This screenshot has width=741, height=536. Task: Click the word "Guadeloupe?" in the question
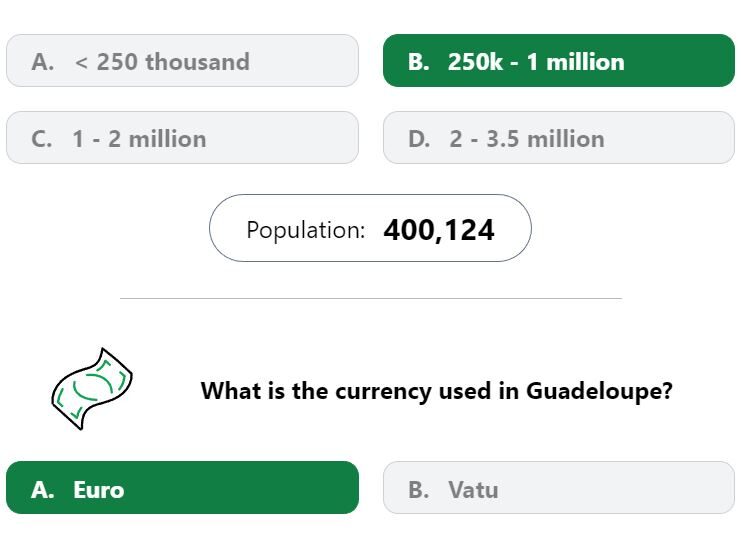[599, 391]
